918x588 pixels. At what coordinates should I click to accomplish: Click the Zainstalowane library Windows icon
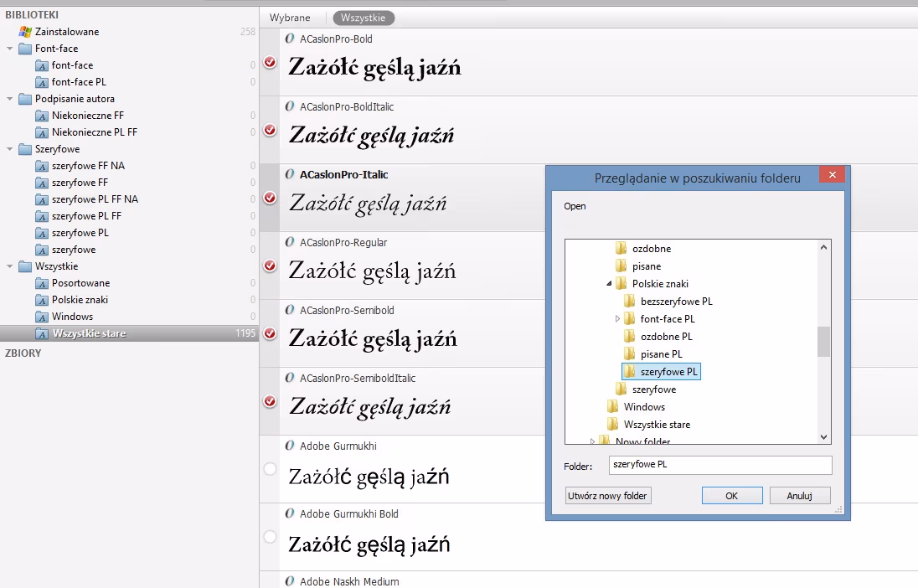(25, 32)
